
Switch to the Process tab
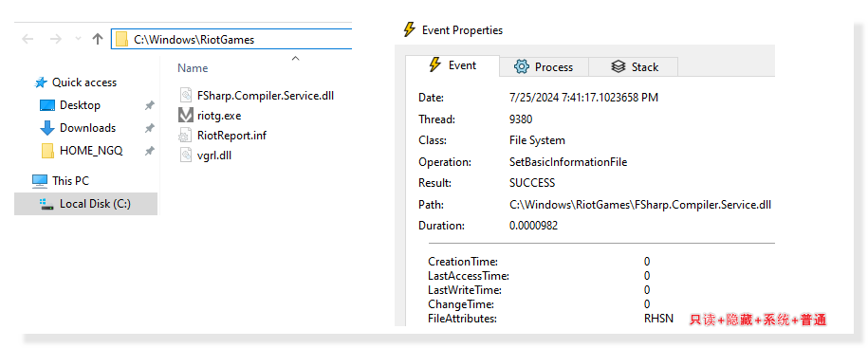click(x=543, y=67)
